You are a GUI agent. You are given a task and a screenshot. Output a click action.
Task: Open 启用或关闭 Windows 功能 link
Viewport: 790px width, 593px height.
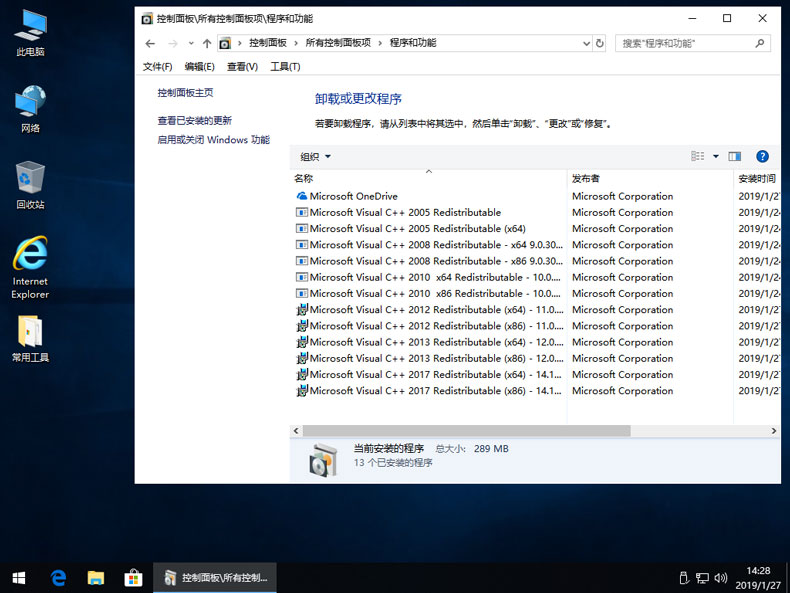click(x=214, y=140)
